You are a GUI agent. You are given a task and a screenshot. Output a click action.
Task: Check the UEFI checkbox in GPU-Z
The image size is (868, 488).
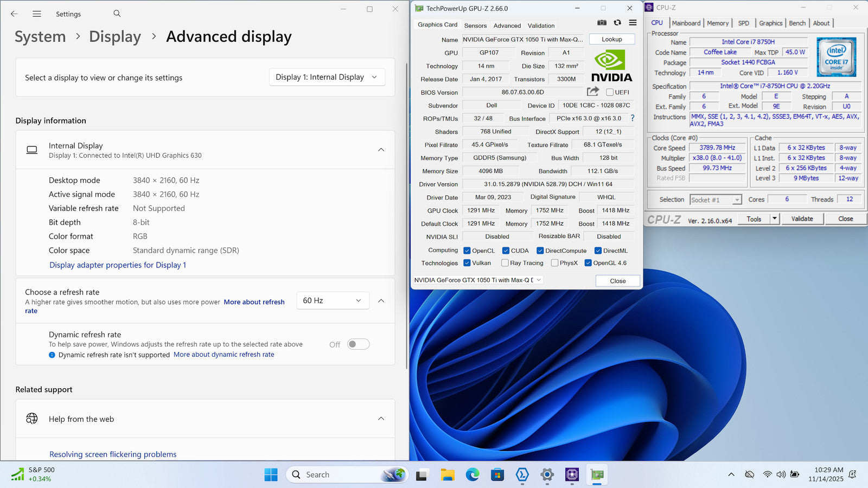[x=610, y=92]
